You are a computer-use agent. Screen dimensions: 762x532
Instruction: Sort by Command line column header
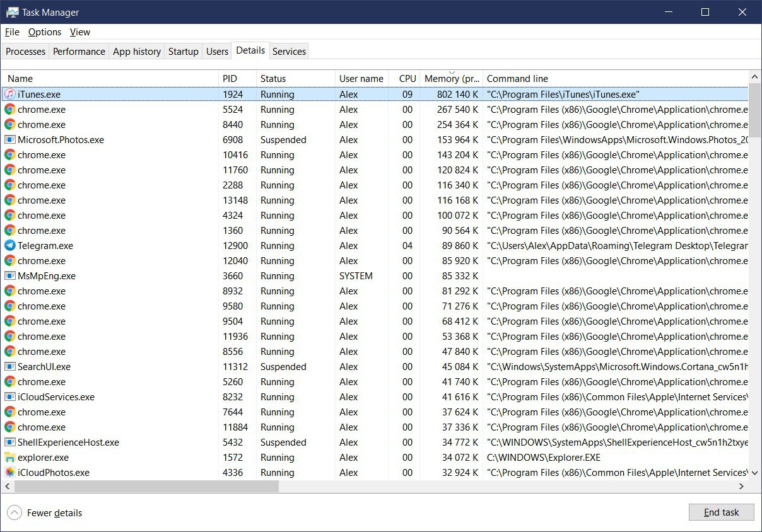616,79
